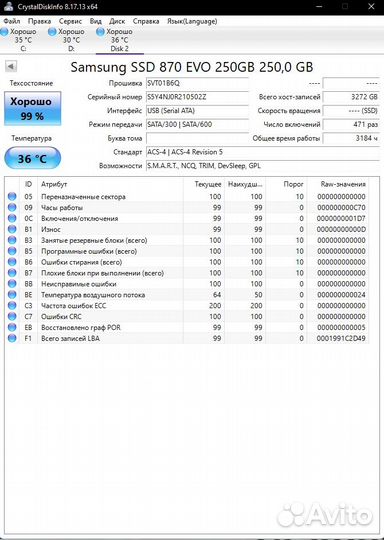Screen dimensions: 384x540
Task: Select Программные ошибки (всего) text
Action: (x=89, y=251)
